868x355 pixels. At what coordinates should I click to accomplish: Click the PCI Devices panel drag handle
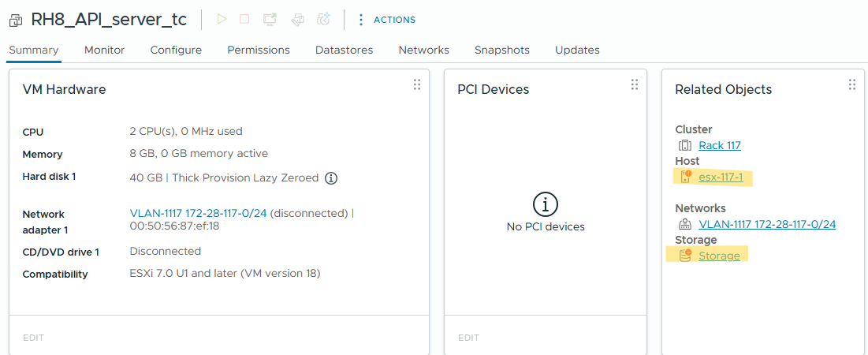(634, 84)
